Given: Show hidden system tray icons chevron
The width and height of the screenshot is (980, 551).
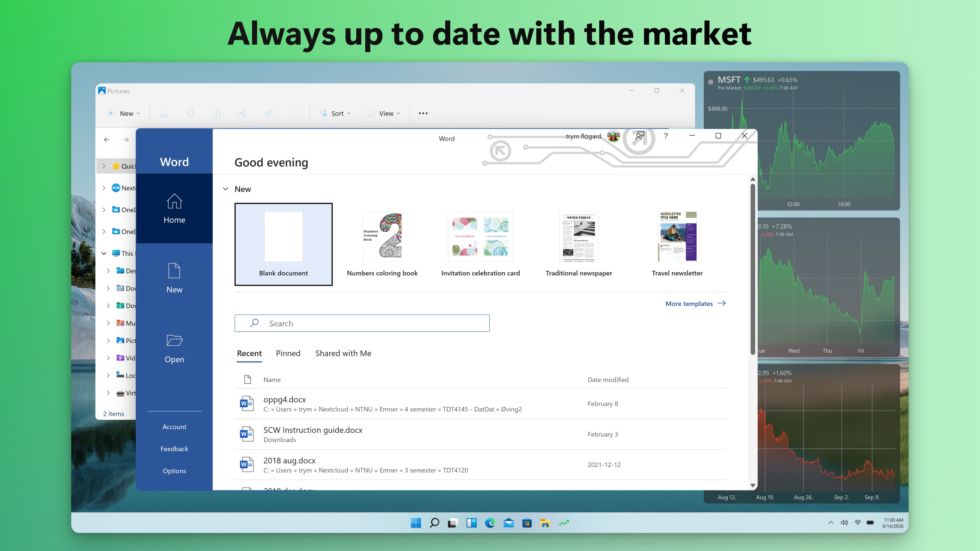Looking at the screenshot, I should tap(831, 522).
